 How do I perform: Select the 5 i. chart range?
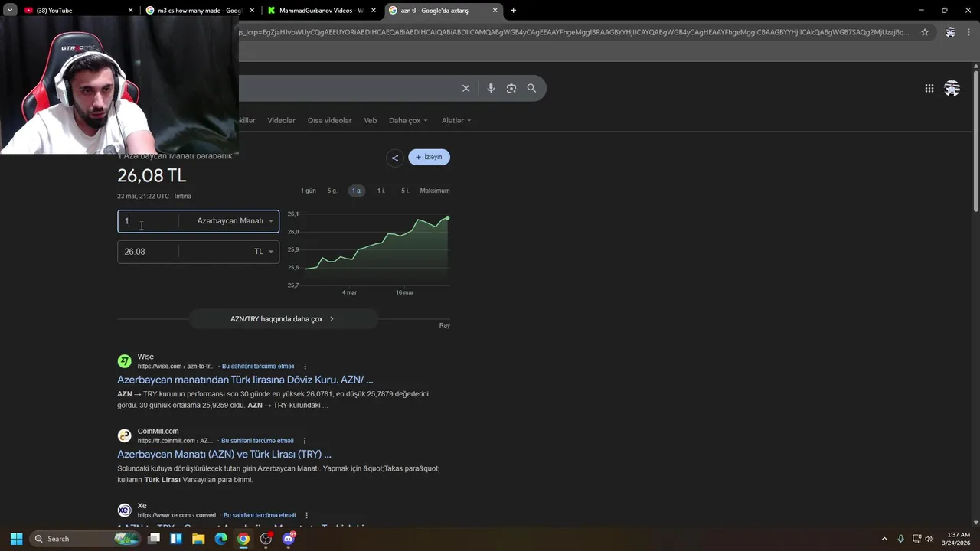click(x=405, y=191)
